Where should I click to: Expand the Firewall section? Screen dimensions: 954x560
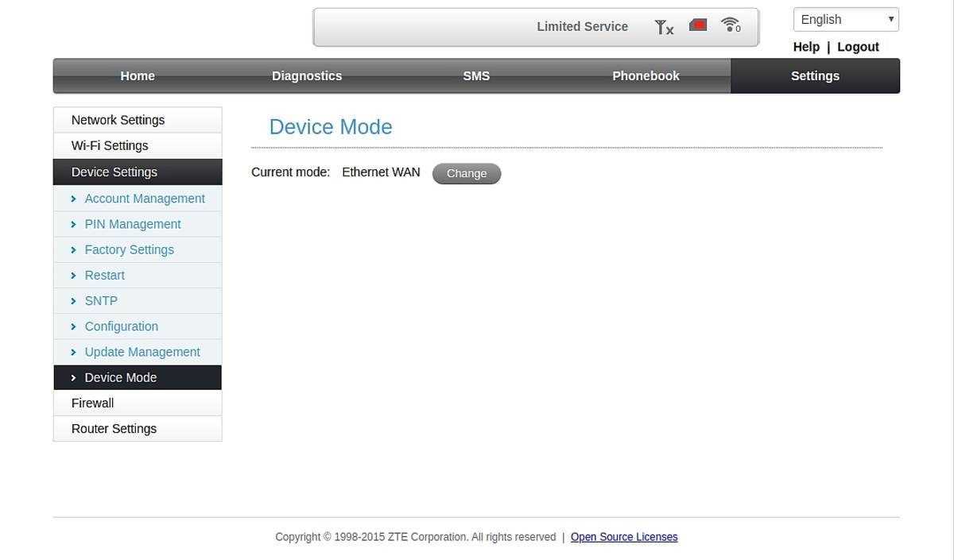pos(92,403)
